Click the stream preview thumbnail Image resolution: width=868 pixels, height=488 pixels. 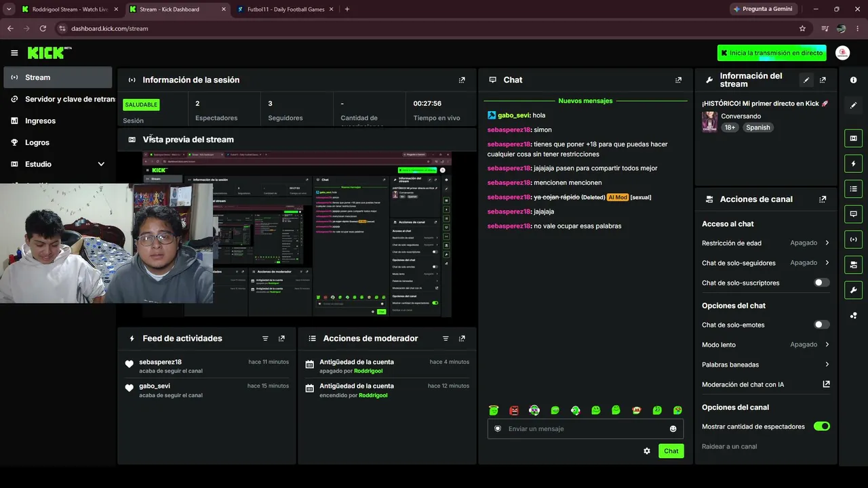click(297, 235)
